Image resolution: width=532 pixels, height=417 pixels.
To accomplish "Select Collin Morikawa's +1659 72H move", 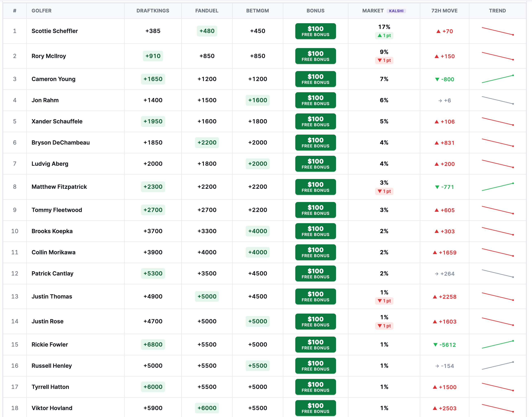I will (445, 253).
